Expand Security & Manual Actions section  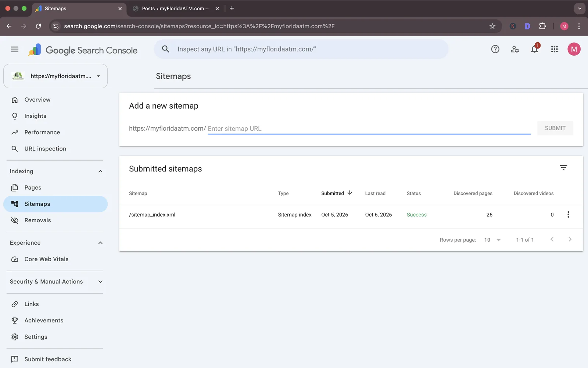click(100, 282)
